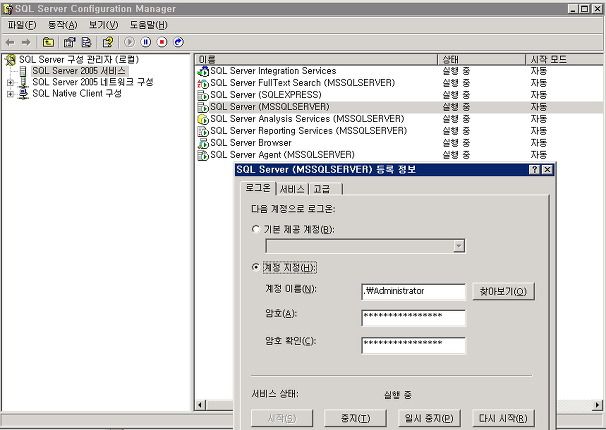Screen dimensions: 606x430
Task: Open the 파일(F) menu
Action: coord(22,25)
